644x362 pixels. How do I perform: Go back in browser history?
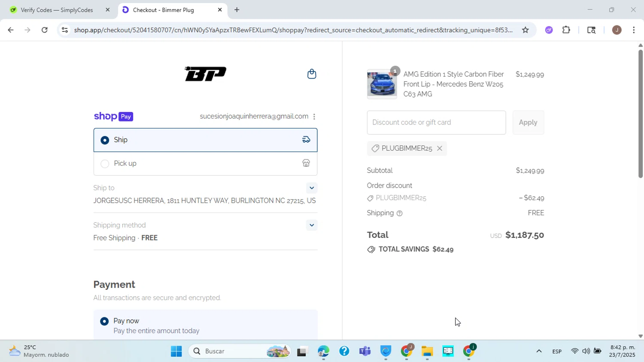click(10, 30)
